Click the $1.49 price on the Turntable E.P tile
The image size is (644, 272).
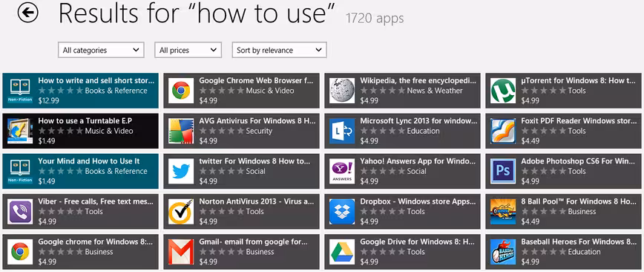tap(47, 140)
